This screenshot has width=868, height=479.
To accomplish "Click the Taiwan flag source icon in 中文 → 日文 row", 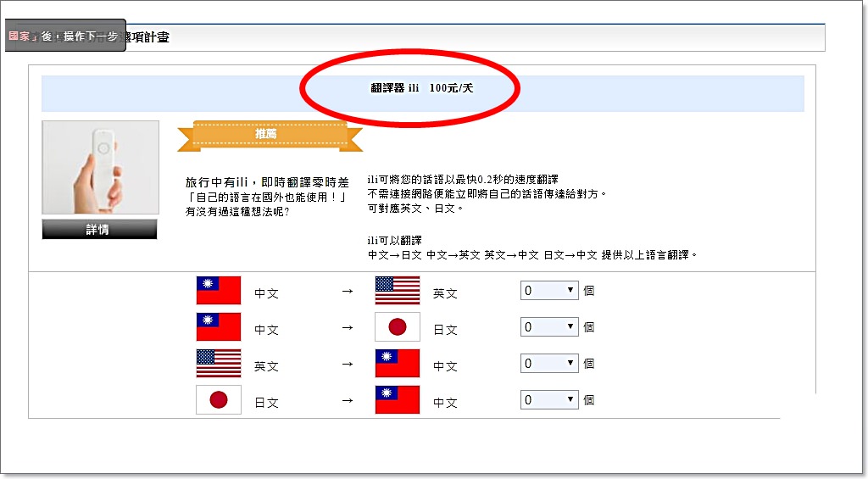I will click(219, 326).
